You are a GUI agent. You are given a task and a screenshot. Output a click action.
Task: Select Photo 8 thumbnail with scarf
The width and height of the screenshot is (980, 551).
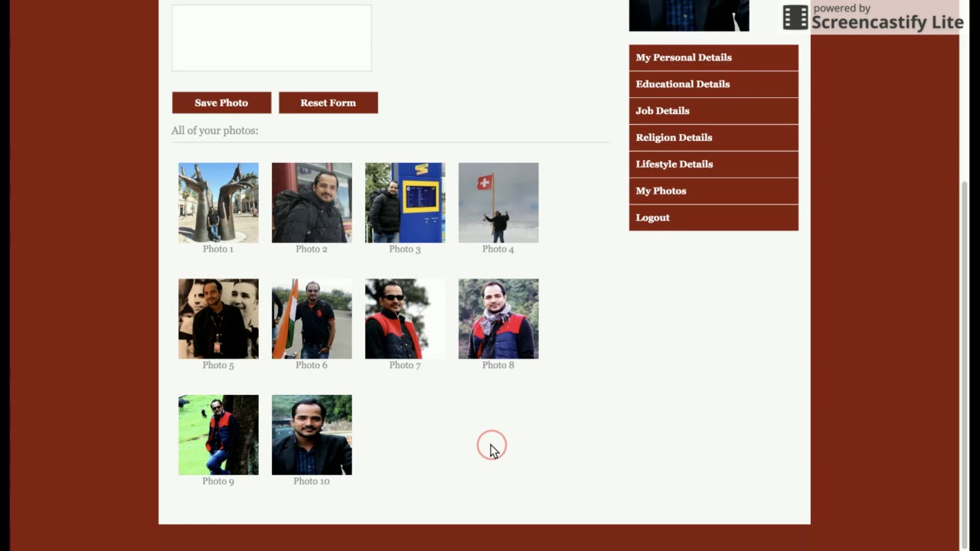[x=498, y=318]
